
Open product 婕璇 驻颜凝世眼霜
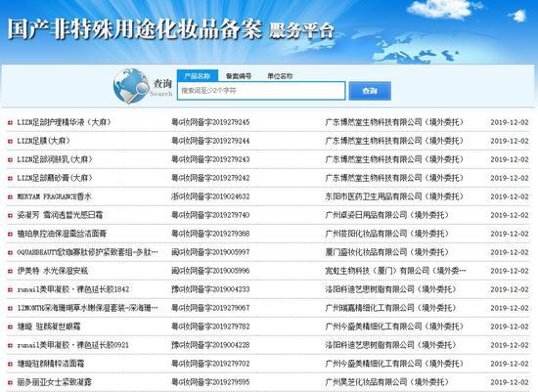coord(49,327)
